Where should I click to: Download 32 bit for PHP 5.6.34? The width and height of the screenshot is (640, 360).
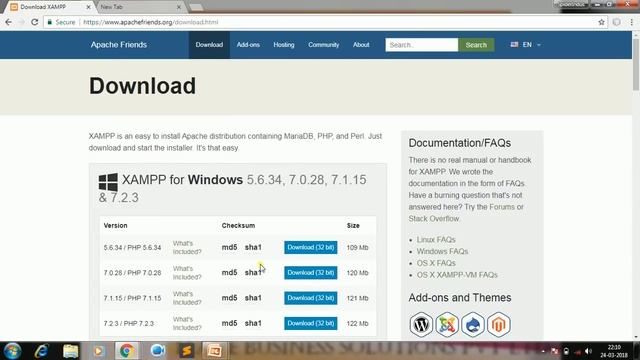point(311,247)
